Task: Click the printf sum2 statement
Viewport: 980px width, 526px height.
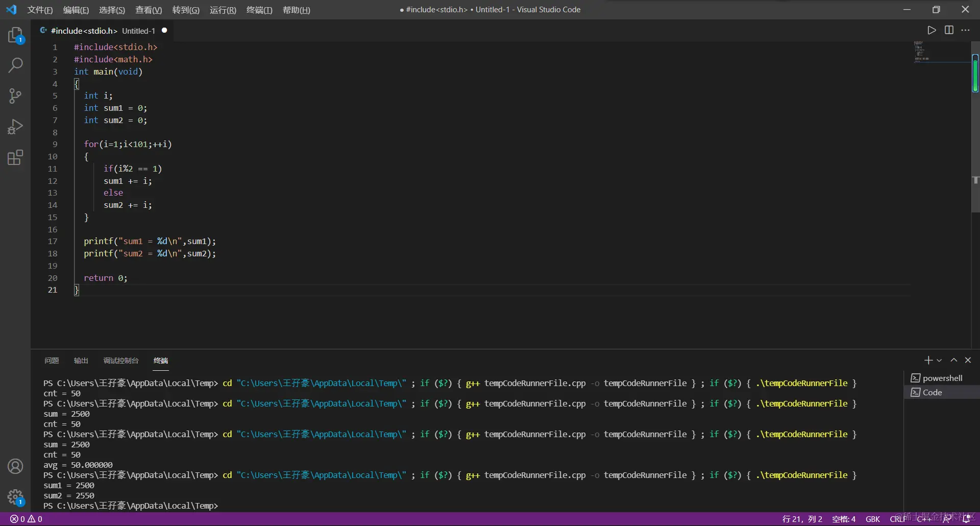Action: tap(150, 254)
